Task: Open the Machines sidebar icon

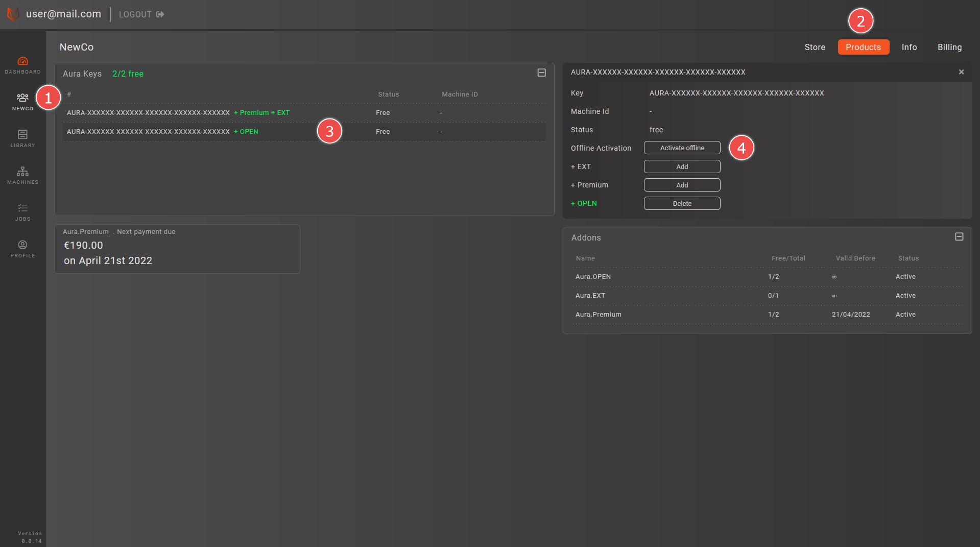Action: [22, 175]
